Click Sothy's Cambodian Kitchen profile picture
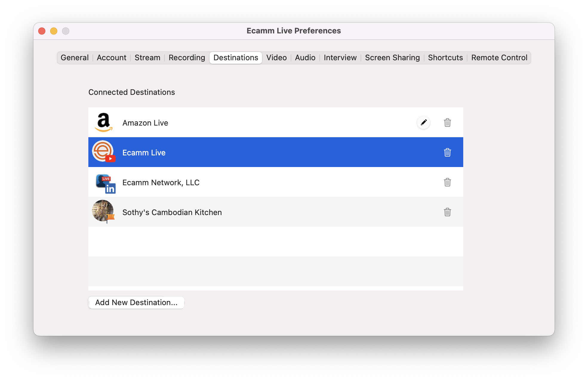588x380 pixels. [103, 211]
